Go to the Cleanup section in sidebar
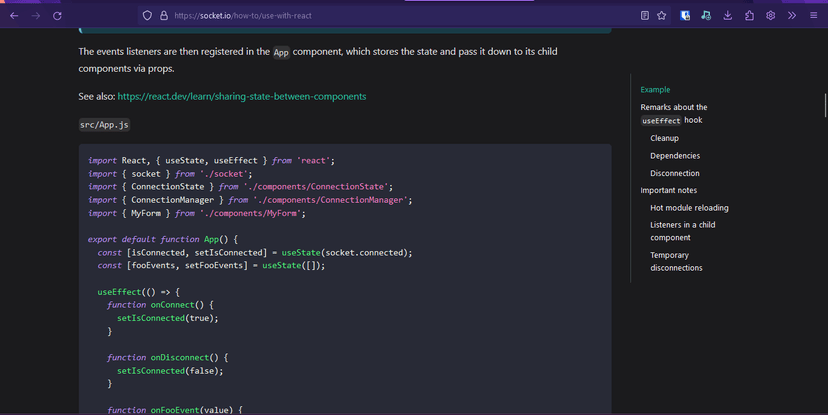Screen dimensions: 828x415 [664, 138]
